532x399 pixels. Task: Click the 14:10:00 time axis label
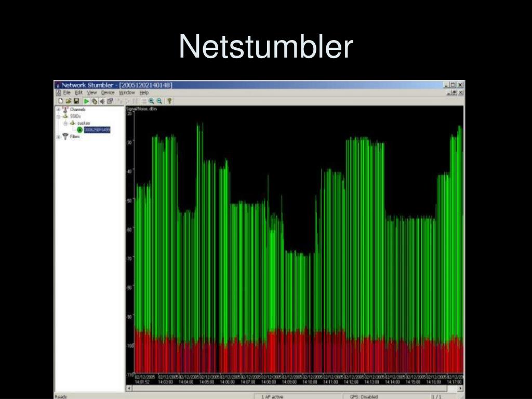pos(310,382)
